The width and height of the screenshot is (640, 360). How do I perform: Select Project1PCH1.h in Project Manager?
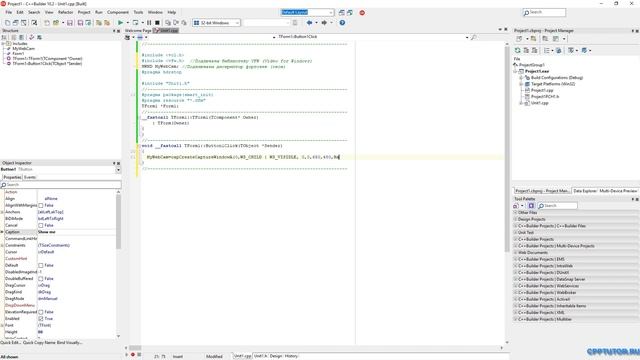pos(545,97)
